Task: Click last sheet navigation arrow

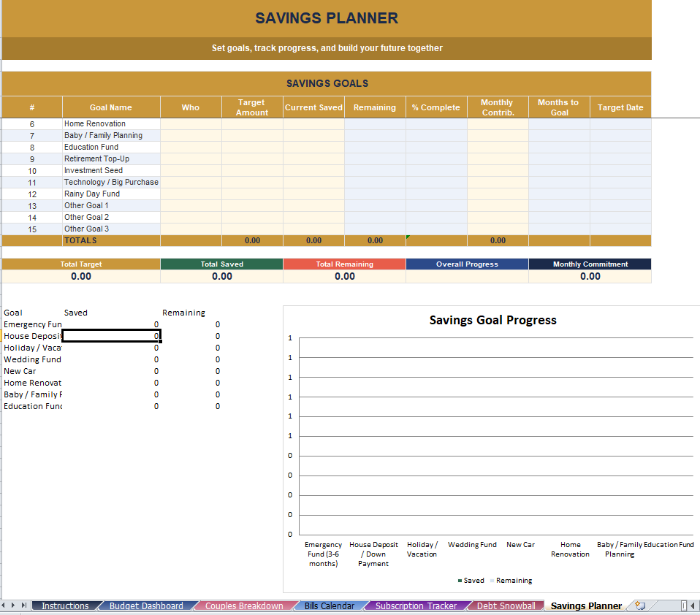Action: (23, 606)
